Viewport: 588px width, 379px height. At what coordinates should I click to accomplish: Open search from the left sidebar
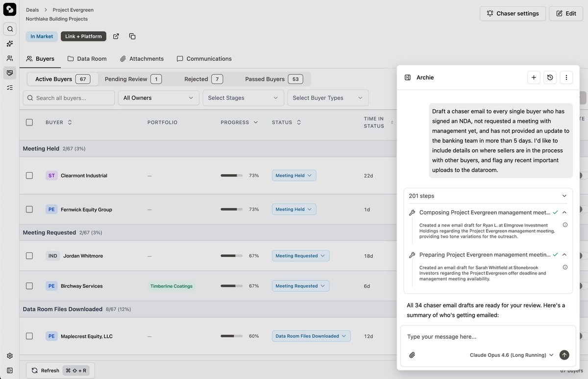click(10, 29)
